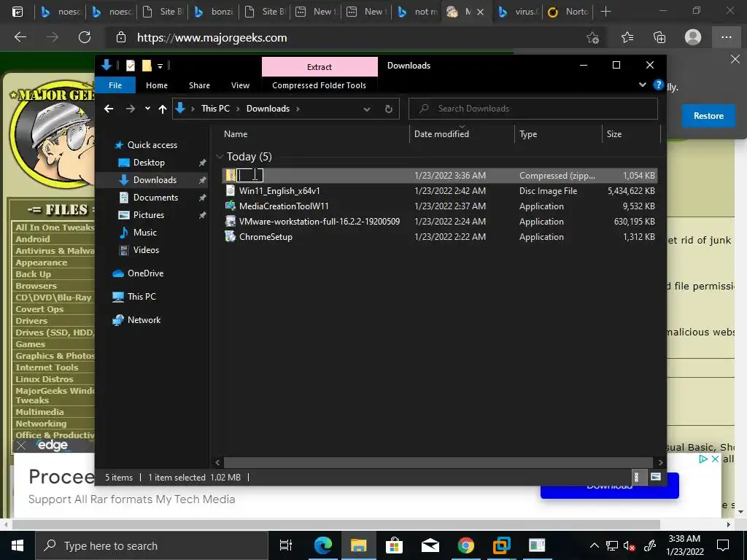
Task: Open Customize Quick Access Toolbar arrow
Action: [x=160, y=66]
